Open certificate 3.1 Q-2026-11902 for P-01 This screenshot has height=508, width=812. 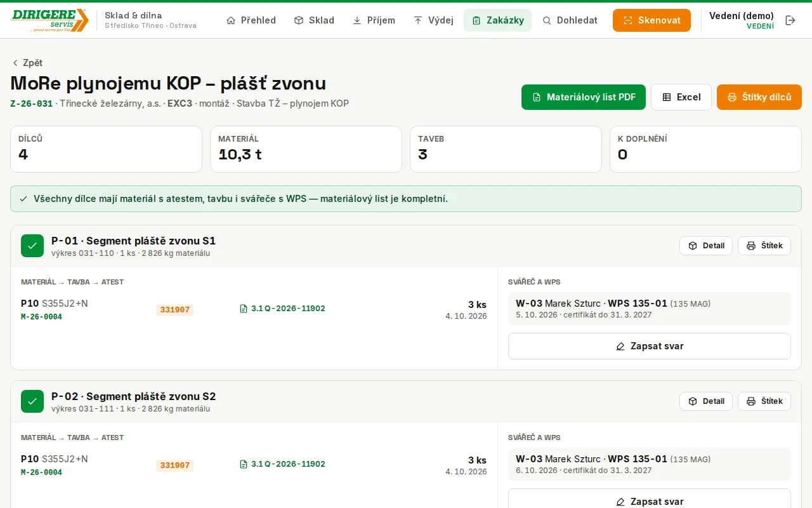pyautogui.click(x=282, y=309)
